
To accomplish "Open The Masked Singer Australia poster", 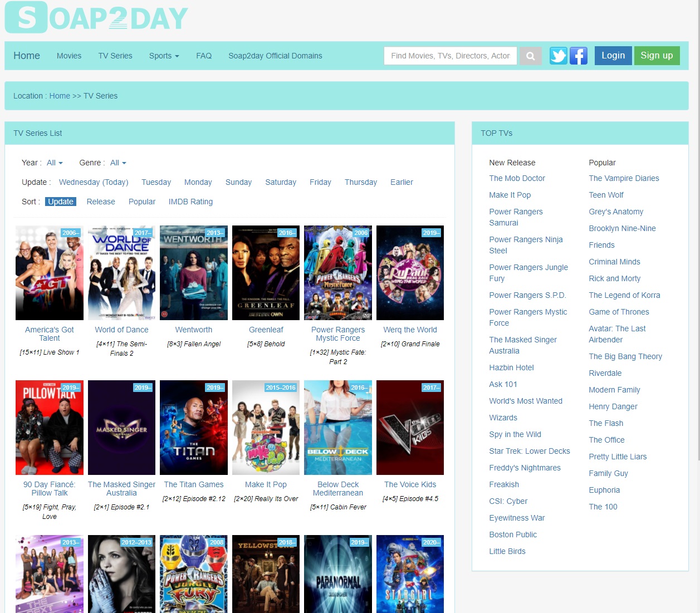I will pyautogui.click(x=121, y=428).
